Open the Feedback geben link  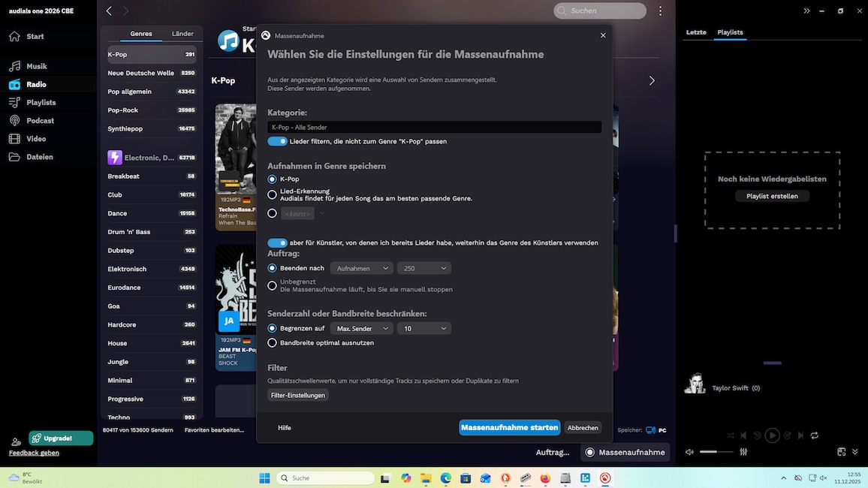34,453
